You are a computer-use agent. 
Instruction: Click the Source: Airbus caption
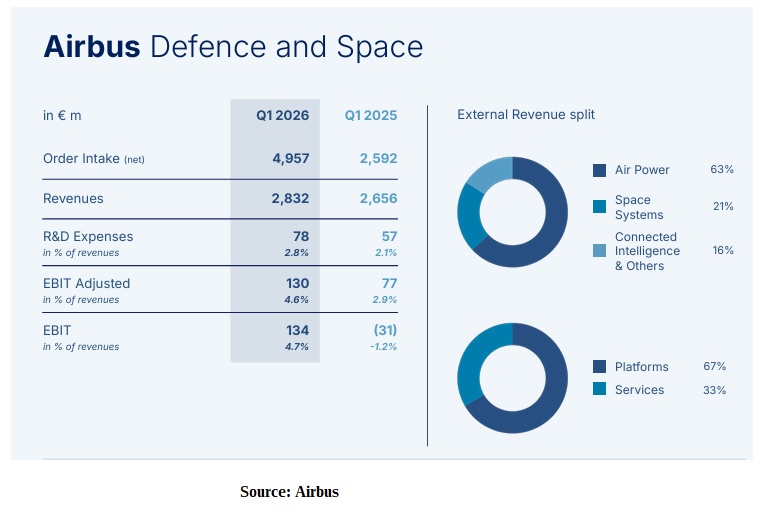click(289, 492)
